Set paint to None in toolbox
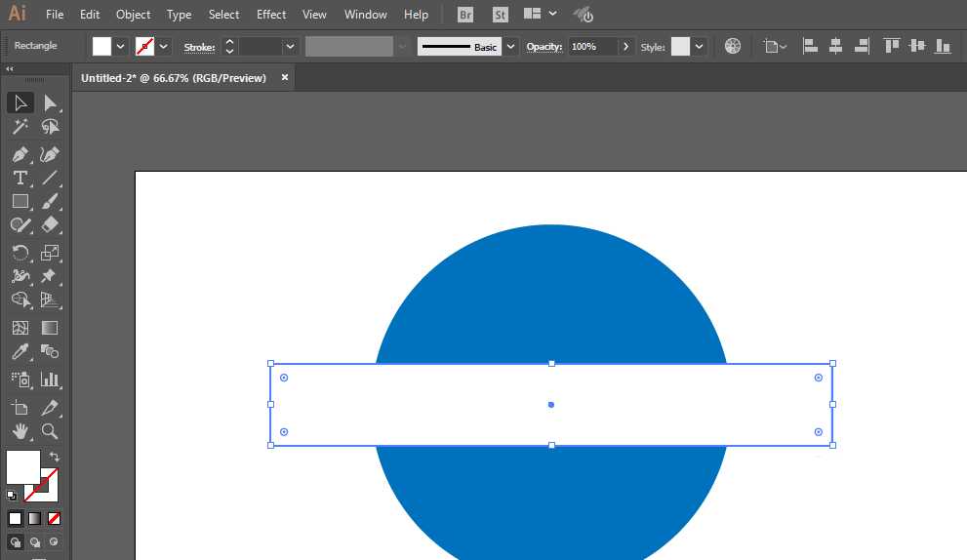The image size is (967, 560). tap(55, 518)
